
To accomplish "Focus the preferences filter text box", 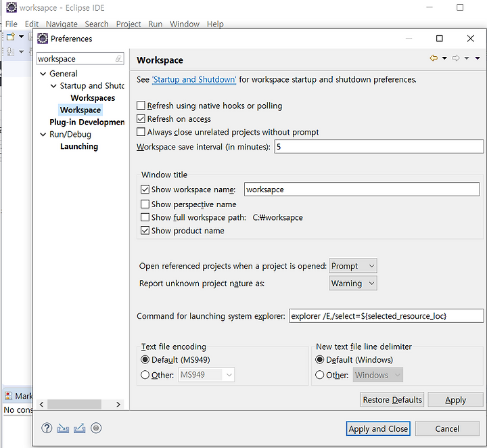I will (76, 59).
